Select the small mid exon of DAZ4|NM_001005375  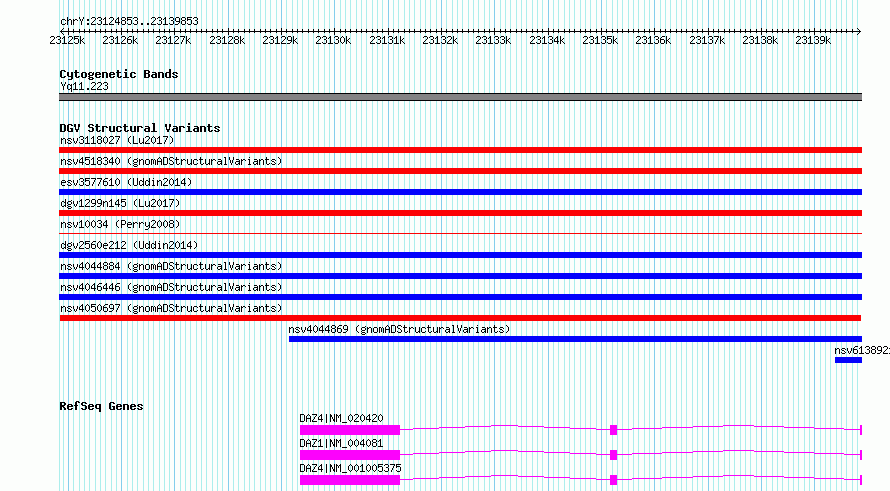614,480
